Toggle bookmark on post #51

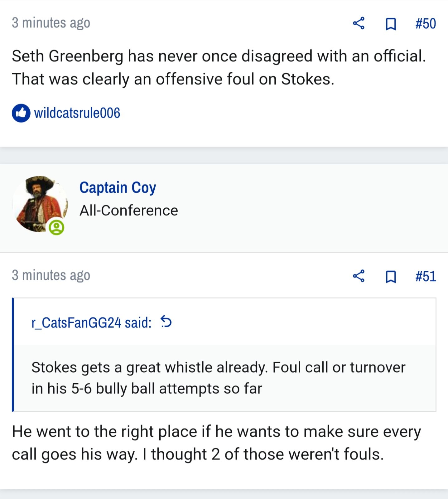pos(391,276)
